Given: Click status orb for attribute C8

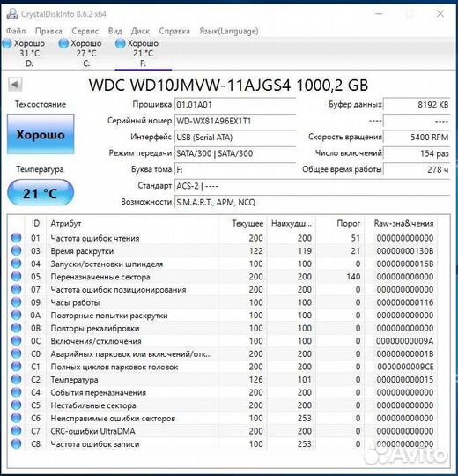Looking at the screenshot, I should pyautogui.click(x=17, y=443).
